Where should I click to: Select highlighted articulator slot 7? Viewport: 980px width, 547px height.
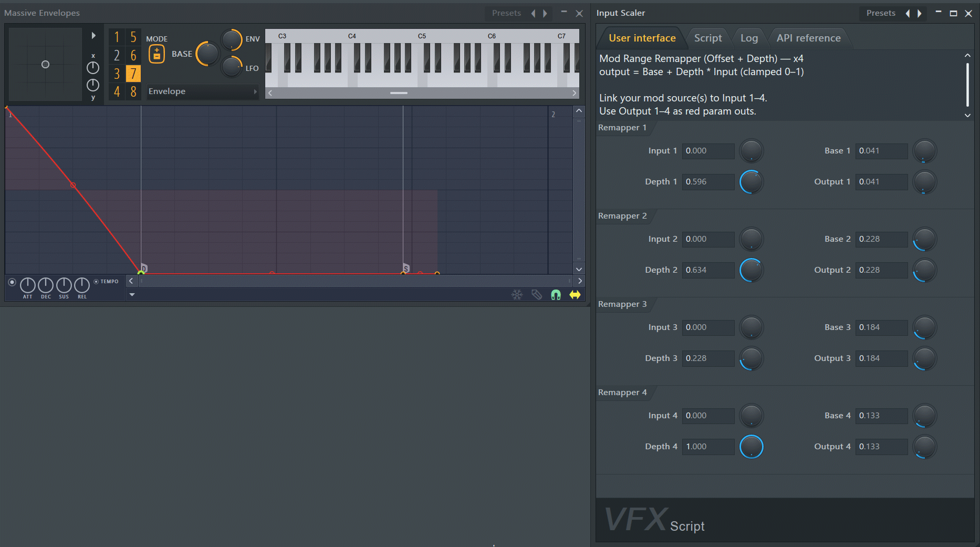click(x=133, y=74)
